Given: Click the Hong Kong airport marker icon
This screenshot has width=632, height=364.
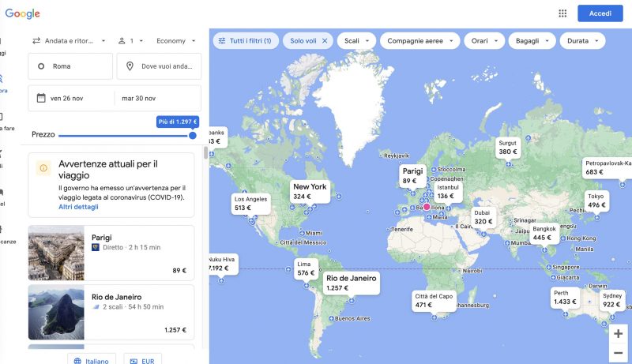Looking at the screenshot, I should (562, 238).
